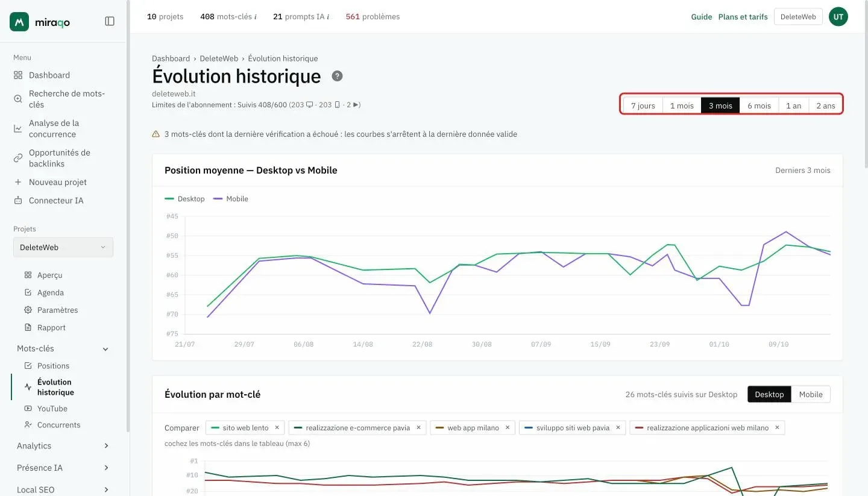Select the 6 mois time range
Viewport: 868px width, 496px height.
759,105
